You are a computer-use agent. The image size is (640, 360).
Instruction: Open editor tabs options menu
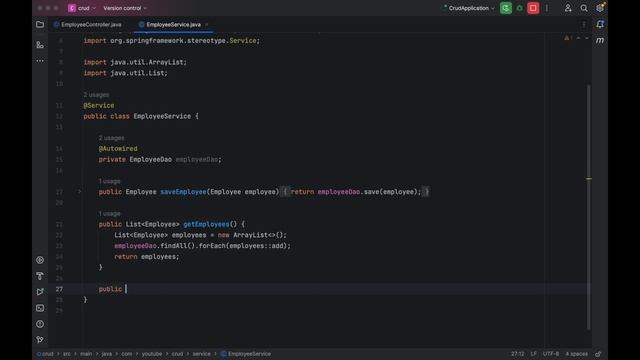pyautogui.click(x=584, y=24)
